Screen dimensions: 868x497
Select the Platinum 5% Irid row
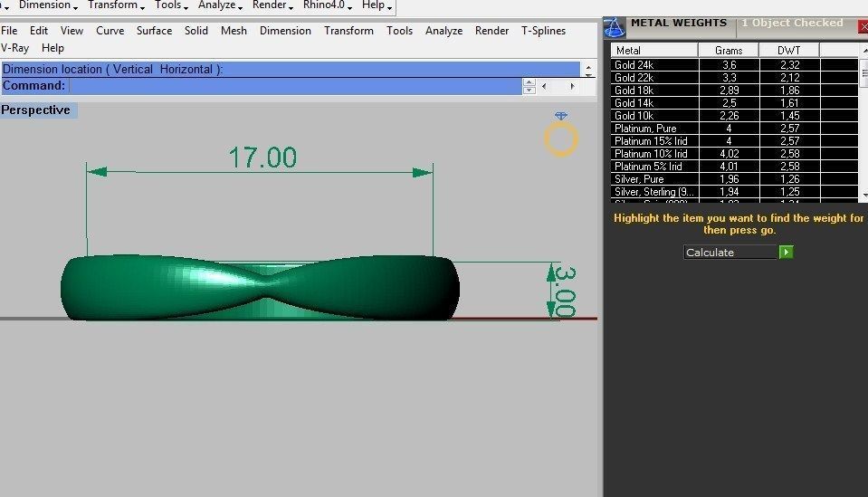click(x=735, y=167)
